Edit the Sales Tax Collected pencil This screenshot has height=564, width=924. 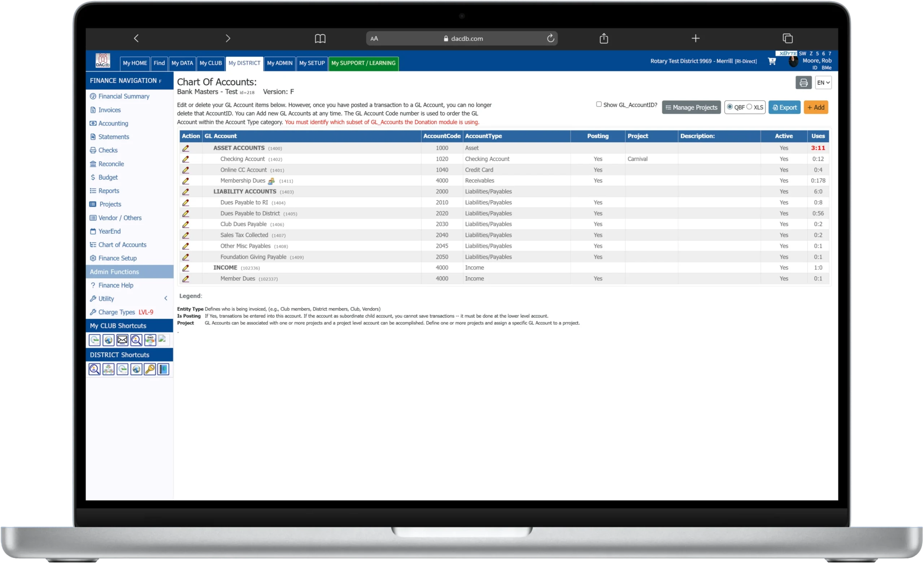186,235
